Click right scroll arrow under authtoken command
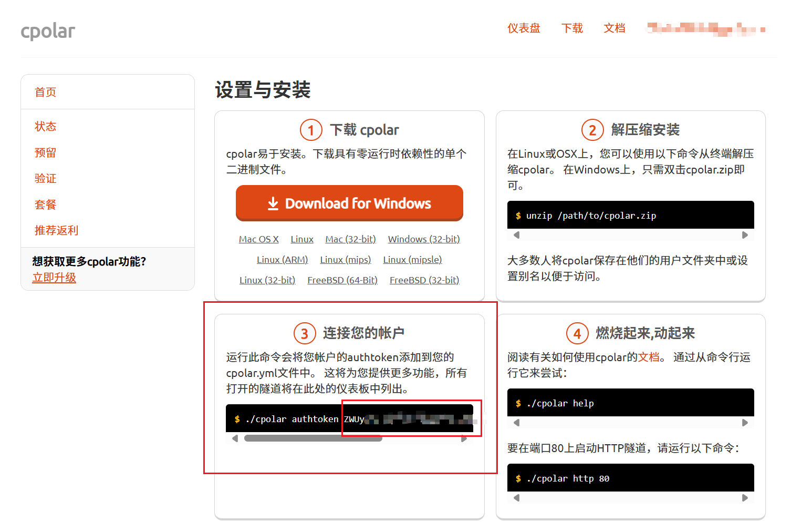Viewport: 812px width, 532px height. [x=464, y=438]
